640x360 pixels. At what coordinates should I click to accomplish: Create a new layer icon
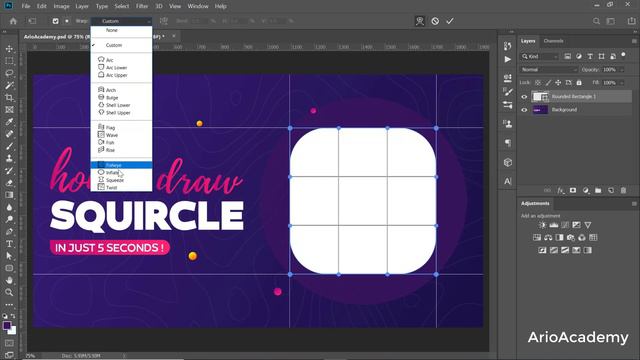pyautogui.click(x=611, y=190)
